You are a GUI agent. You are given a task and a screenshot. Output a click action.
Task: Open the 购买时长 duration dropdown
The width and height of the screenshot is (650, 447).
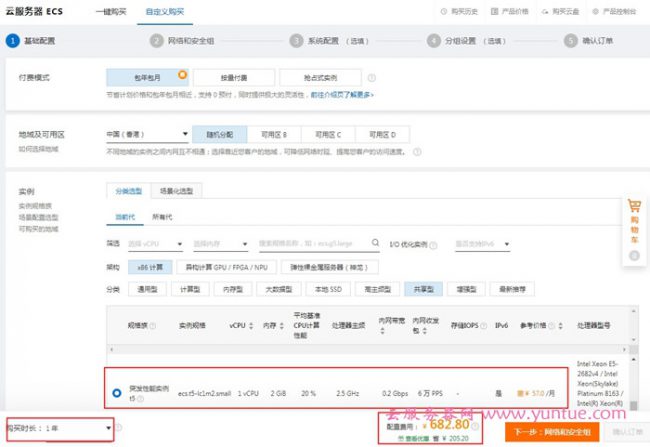tap(58, 428)
